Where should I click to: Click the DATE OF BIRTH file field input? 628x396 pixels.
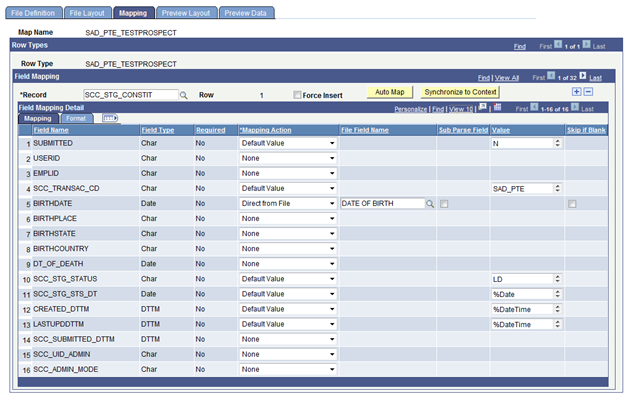[x=382, y=204]
